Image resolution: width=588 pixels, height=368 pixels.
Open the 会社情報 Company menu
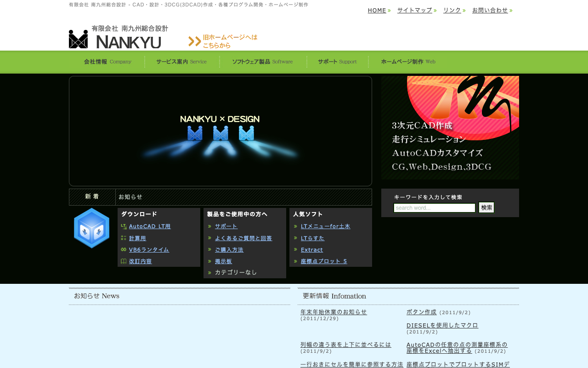(107, 62)
